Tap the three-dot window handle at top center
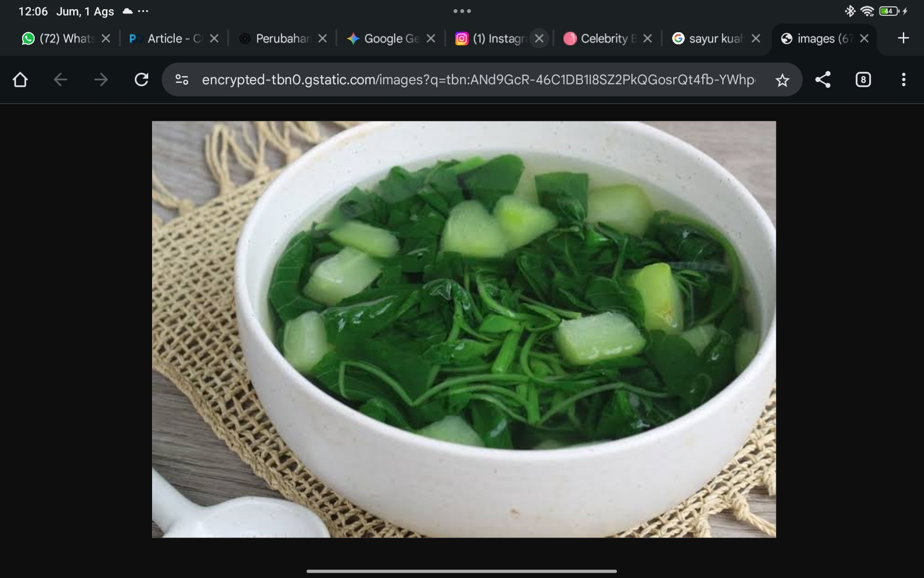 click(x=462, y=11)
